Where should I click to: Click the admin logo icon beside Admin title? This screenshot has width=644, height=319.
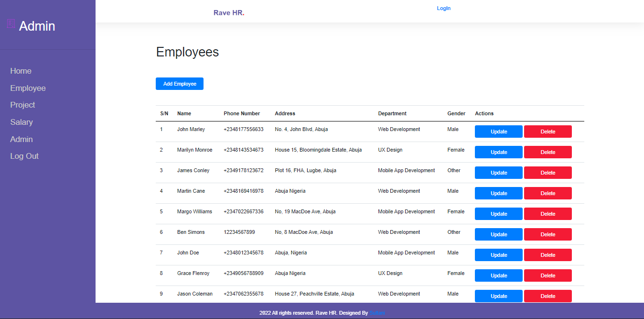click(x=11, y=23)
